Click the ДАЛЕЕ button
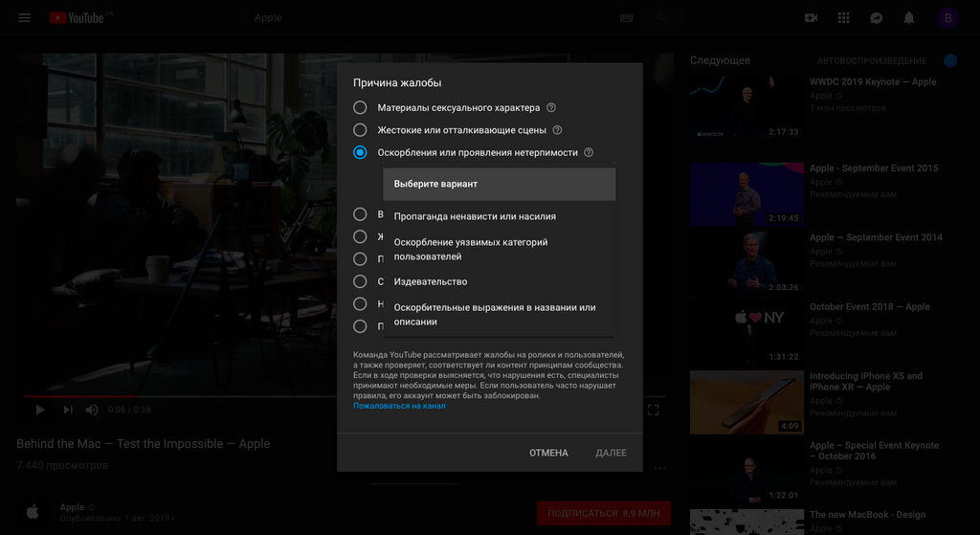This screenshot has width=980, height=535. point(611,453)
